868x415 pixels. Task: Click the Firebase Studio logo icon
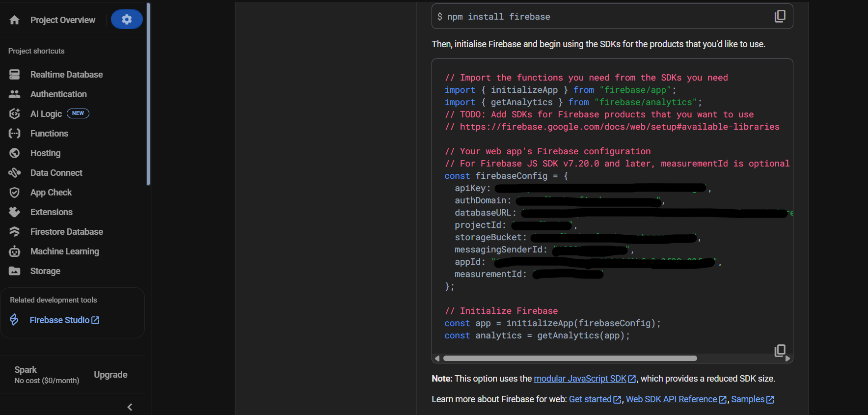coord(14,320)
